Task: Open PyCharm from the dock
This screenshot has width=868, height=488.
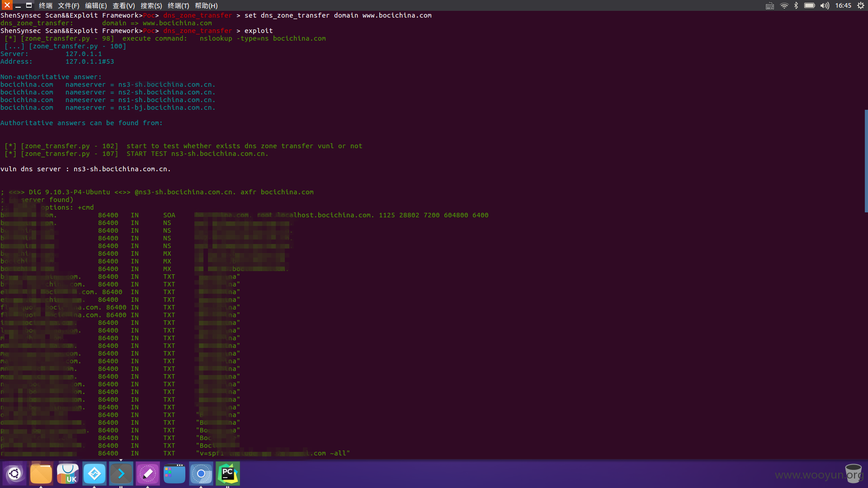Action: pyautogui.click(x=228, y=474)
